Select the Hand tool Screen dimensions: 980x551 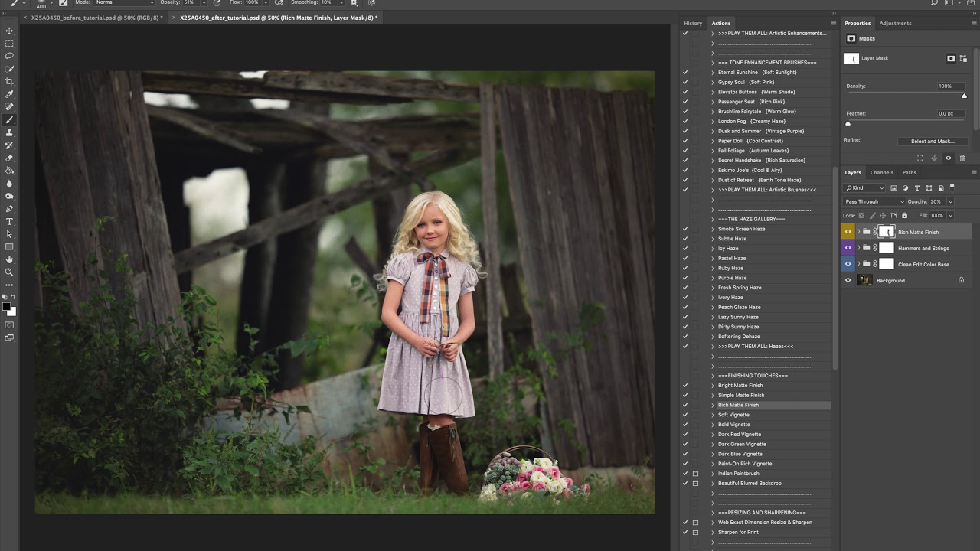pos(9,259)
